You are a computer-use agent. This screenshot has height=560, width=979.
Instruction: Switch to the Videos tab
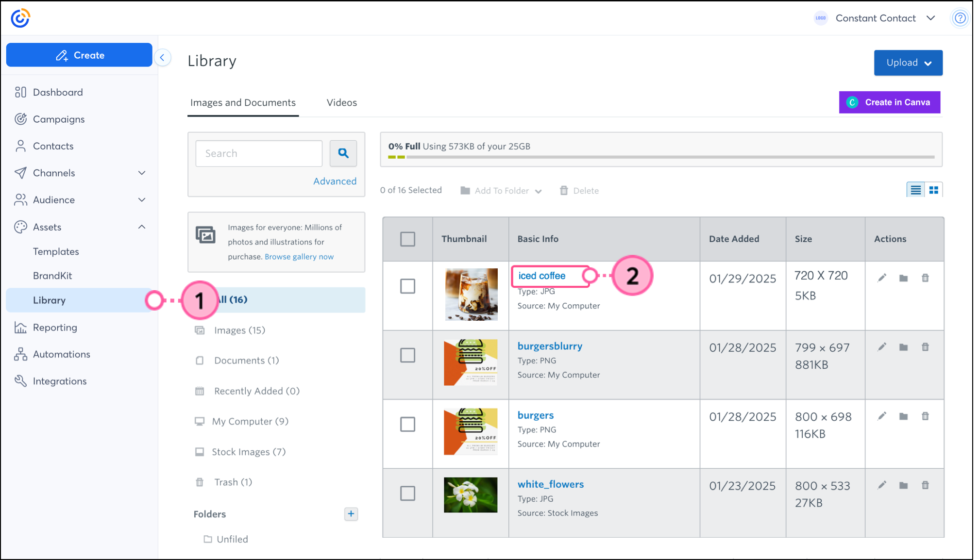[341, 102]
